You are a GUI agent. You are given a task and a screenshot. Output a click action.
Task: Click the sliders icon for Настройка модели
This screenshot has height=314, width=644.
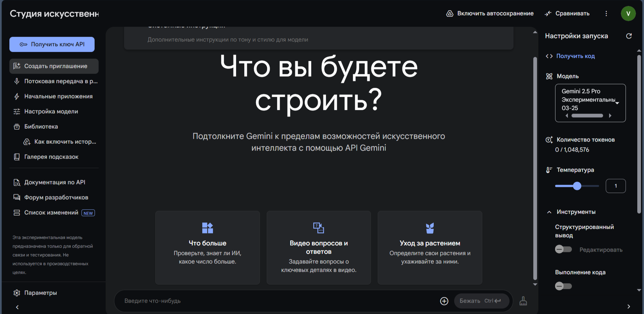[x=17, y=111]
